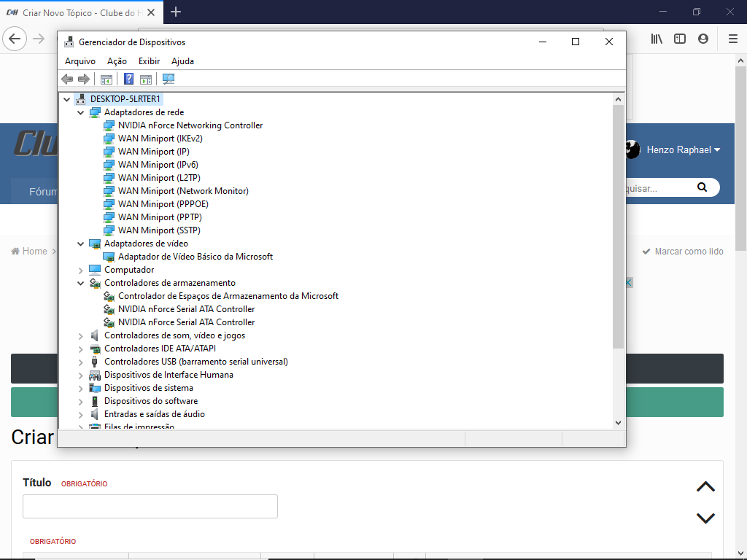Click the browser Back button
747x560 pixels.
(x=15, y=39)
